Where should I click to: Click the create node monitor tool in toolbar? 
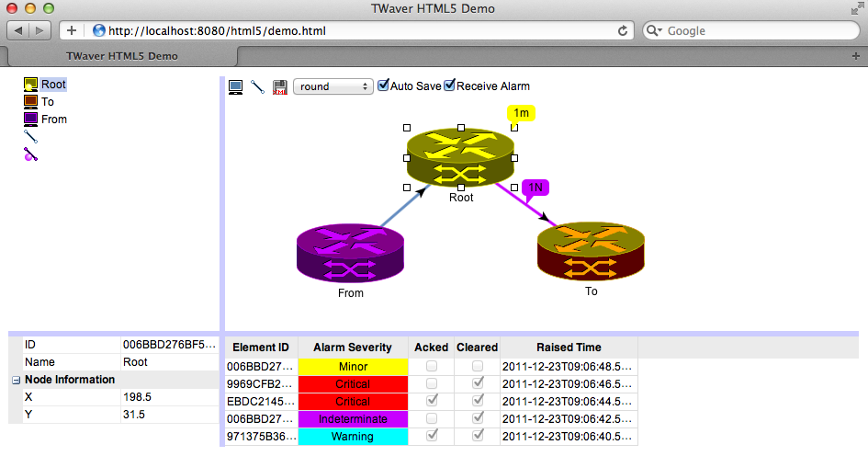(x=235, y=86)
